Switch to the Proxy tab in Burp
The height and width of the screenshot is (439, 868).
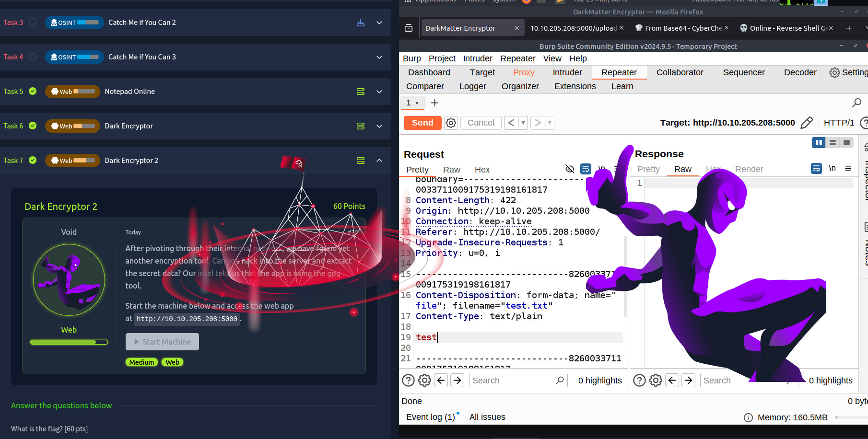tap(523, 72)
